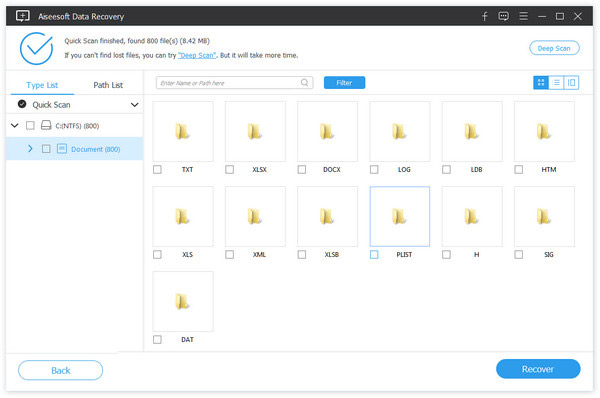The image size is (600, 398).
Task: Open the TXT folder thumbnail
Action: click(183, 131)
